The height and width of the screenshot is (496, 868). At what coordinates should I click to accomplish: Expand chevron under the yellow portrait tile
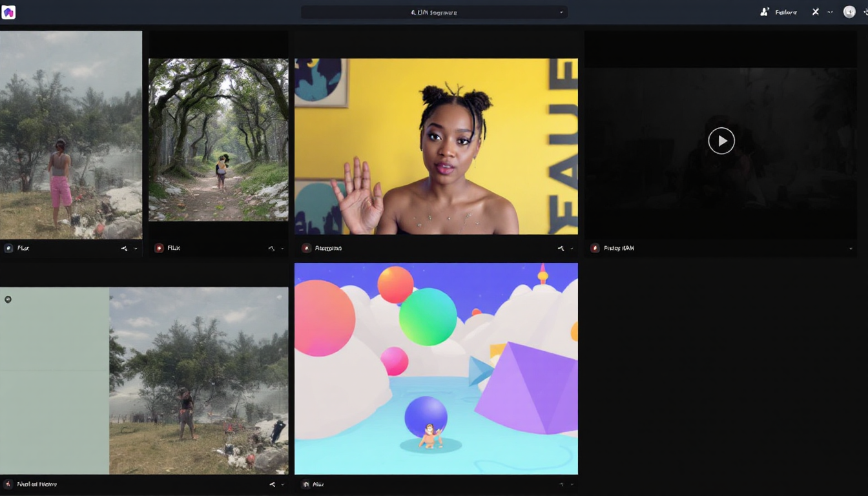(572, 248)
